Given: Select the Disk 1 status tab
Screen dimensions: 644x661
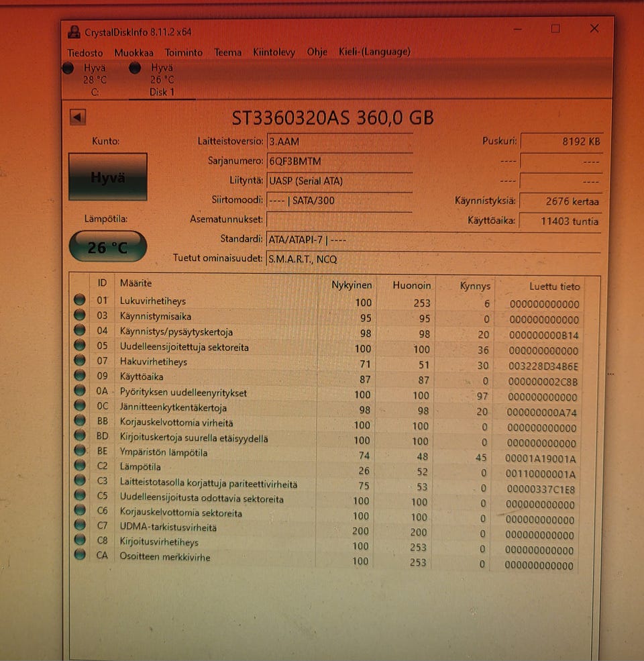Looking at the screenshot, I should [x=162, y=80].
